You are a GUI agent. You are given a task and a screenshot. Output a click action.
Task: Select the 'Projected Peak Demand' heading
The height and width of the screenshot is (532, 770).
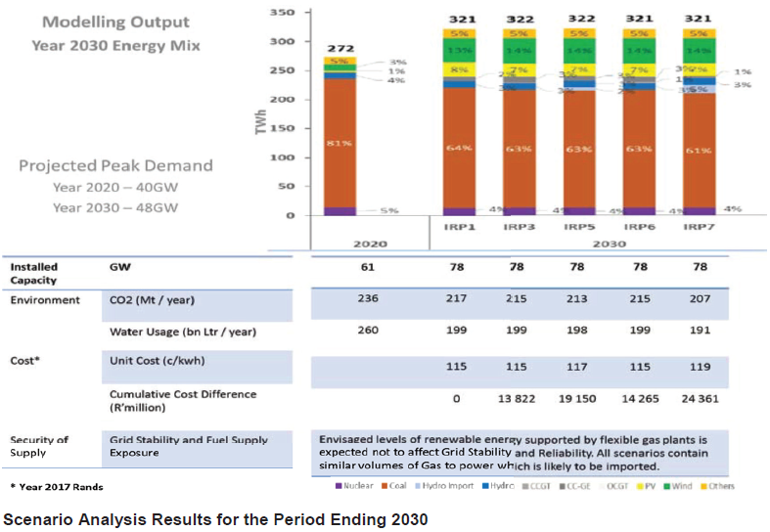coord(115,165)
